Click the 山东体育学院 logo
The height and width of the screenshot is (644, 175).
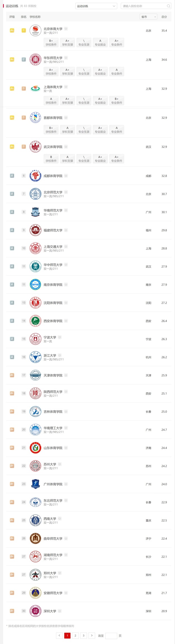(x=35, y=448)
